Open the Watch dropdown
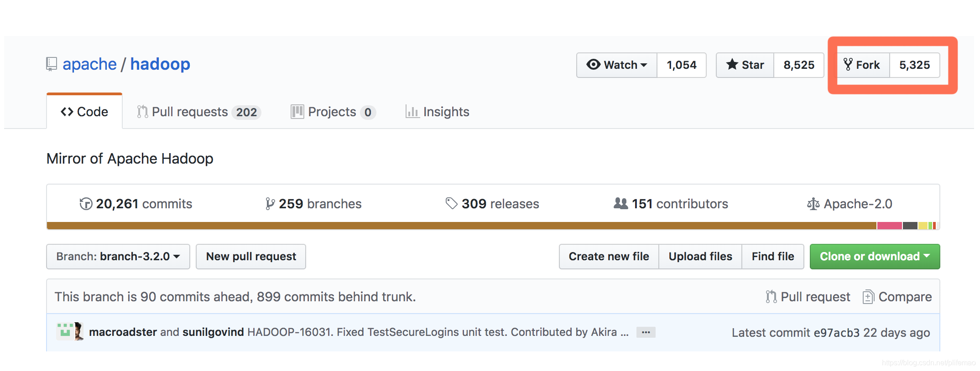 [617, 65]
